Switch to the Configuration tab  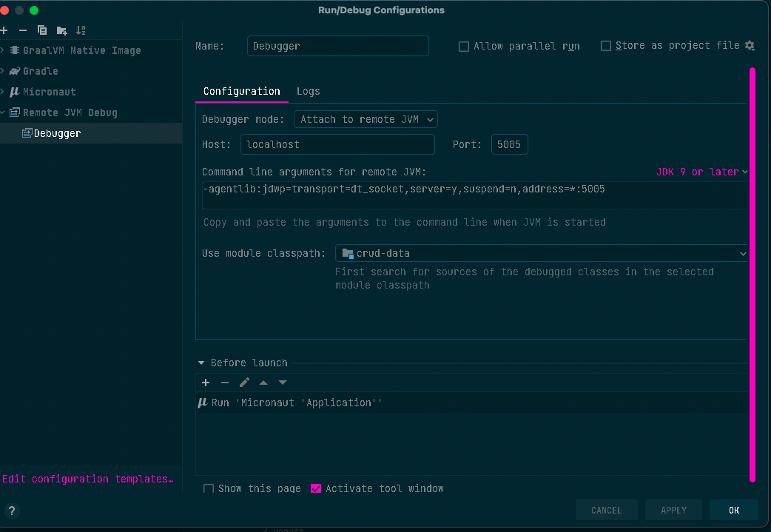tap(241, 92)
